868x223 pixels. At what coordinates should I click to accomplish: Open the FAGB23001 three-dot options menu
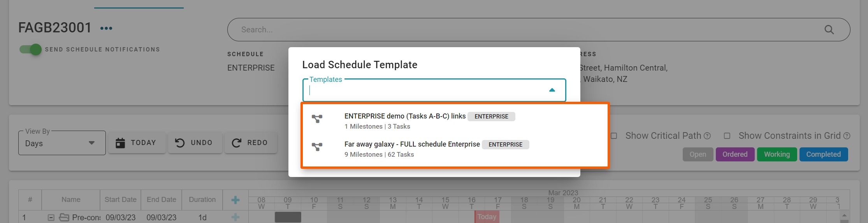tap(106, 28)
